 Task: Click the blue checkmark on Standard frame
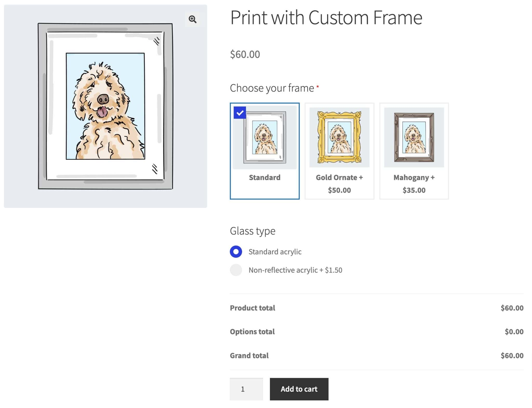coord(239,113)
